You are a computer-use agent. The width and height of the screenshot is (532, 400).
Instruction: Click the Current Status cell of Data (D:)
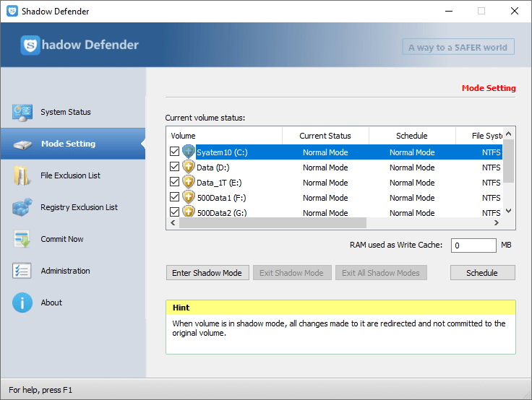pos(325,168)
